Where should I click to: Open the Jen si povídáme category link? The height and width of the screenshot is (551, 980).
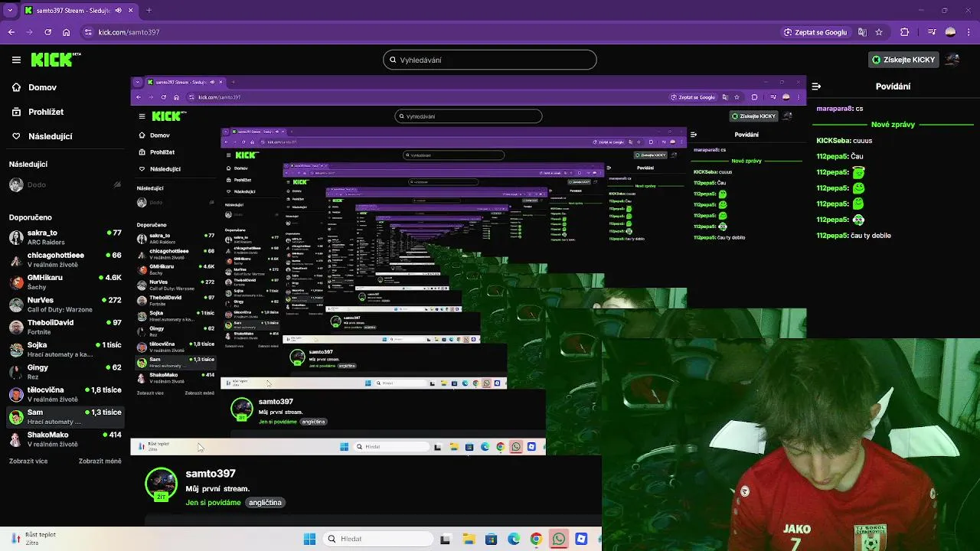[x=213, y=503]
